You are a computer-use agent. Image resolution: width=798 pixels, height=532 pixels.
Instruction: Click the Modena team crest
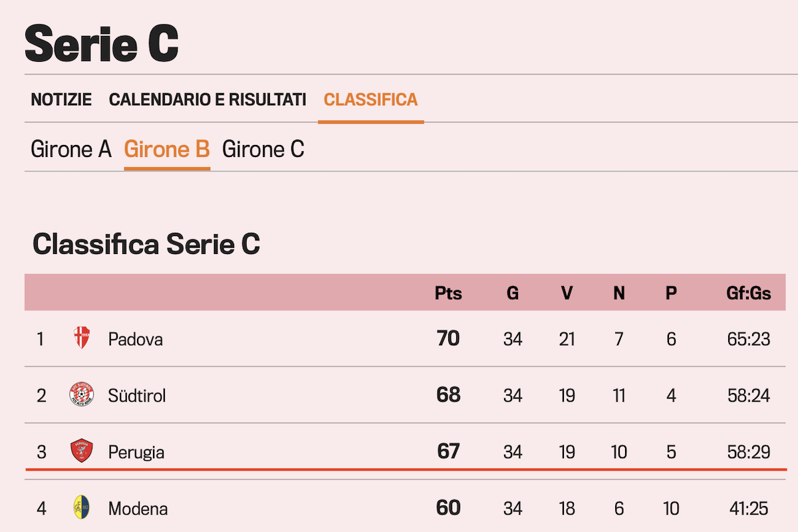pos(82,508)
